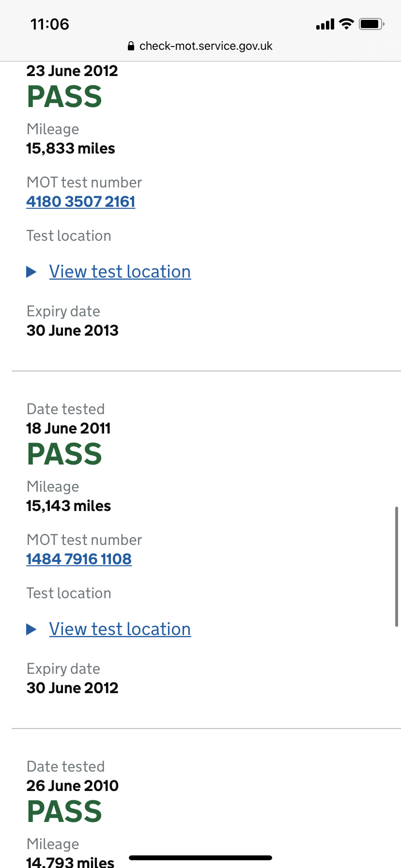Tap the home indicator bar at bottom

200,858
